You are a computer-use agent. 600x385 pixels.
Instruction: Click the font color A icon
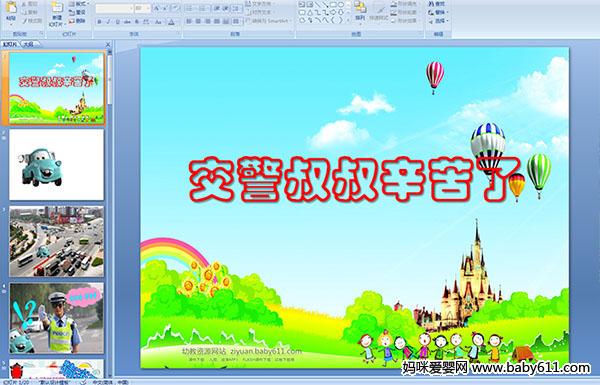pyautogui.click(x=171, y=22)
